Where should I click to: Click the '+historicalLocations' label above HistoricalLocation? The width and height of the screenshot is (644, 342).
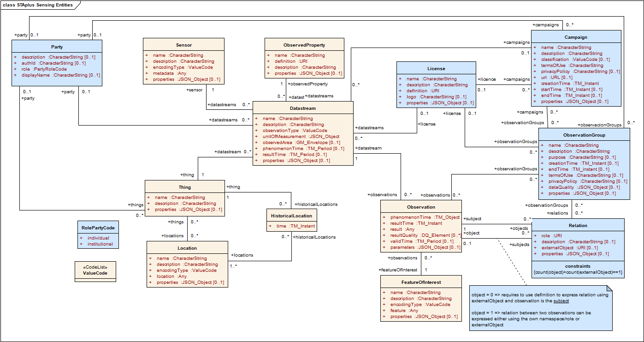coord(316,204)
